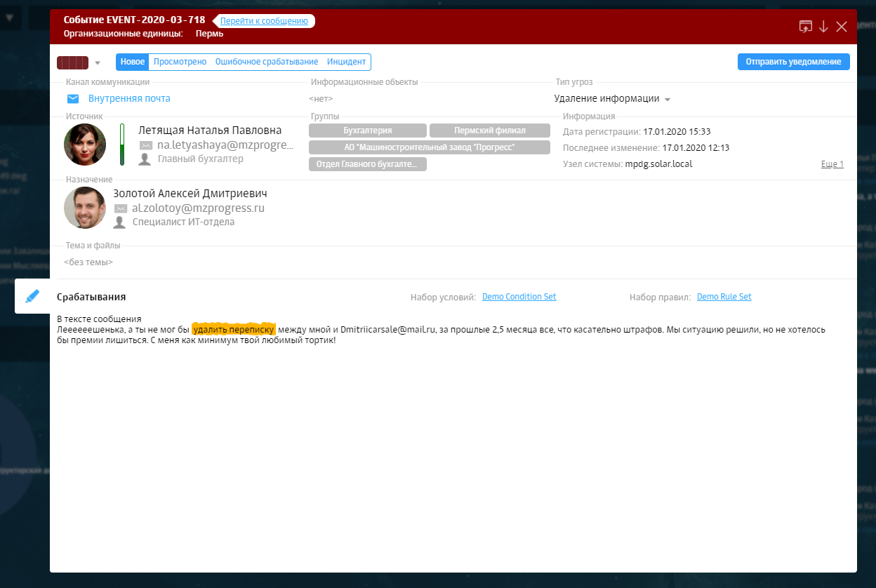Viewport: 876px width, 588px height.
Task: Open the Удаление информации threat type dropdown
Action: [x=668, y=99]
